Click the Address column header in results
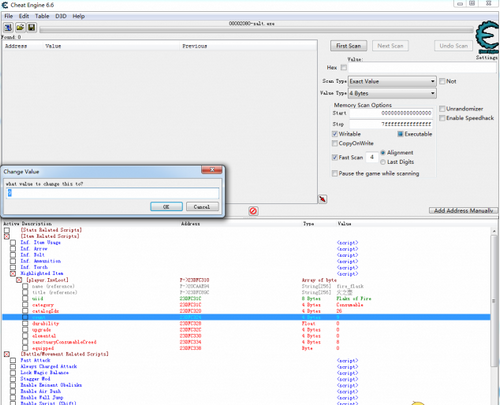The width and height of the screenshot is (500, 405). [x=16, y=46]
